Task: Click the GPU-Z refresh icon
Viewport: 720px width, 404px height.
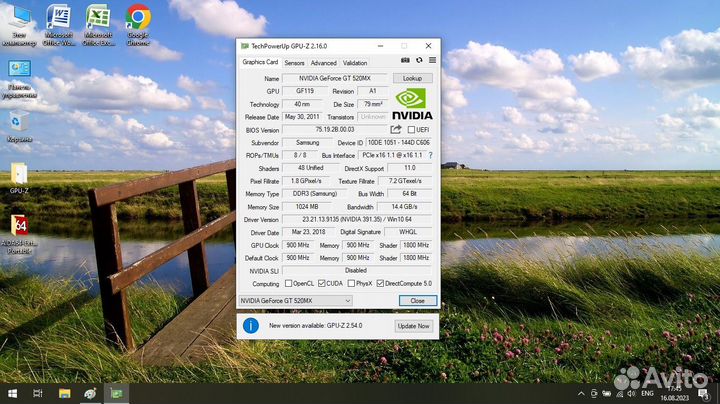Action: pos(419,60)
